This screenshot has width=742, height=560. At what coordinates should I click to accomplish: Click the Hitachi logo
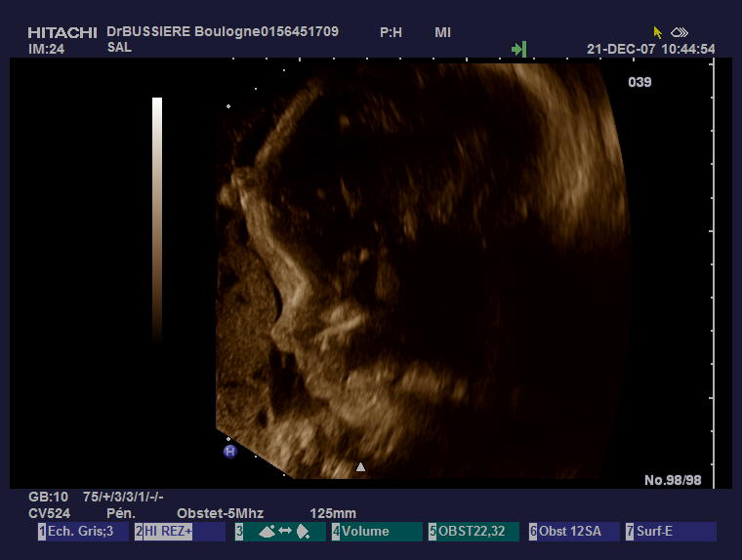pyautogui.click(x=62, y=32)
